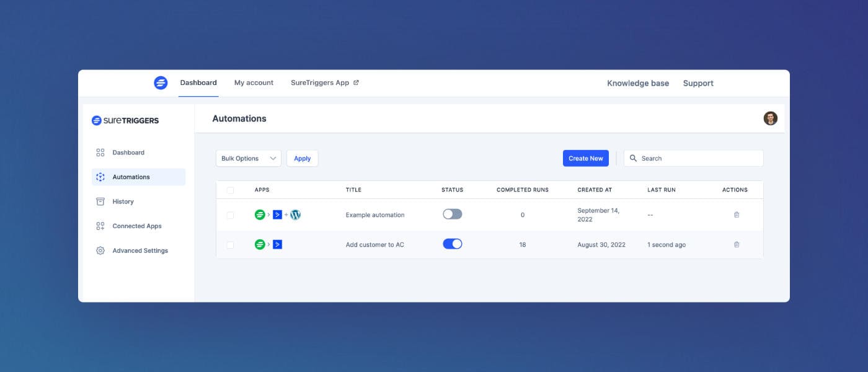The width and height of the screenshot is (868, 372).
Task: Open user profile avatar
Action: 770,118
